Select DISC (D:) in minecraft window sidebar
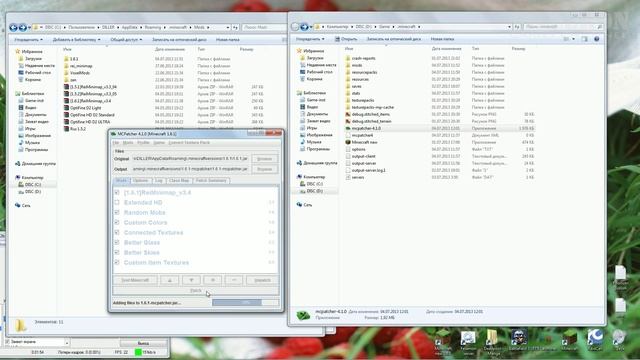Screen dimensions: 640x360 [314, 191]
